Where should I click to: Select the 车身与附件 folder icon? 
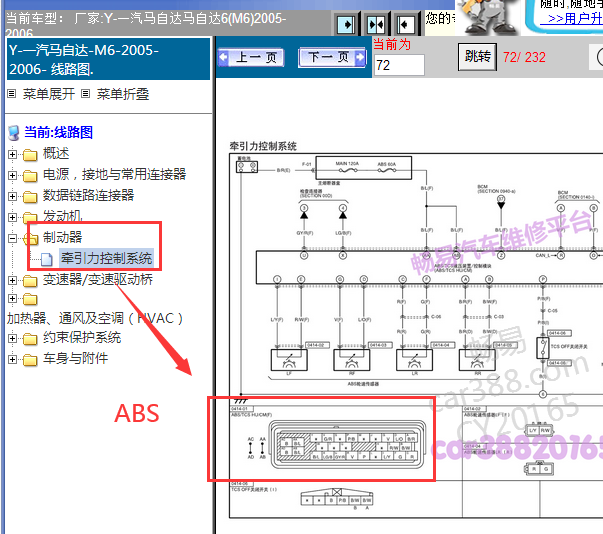(30, 360)
